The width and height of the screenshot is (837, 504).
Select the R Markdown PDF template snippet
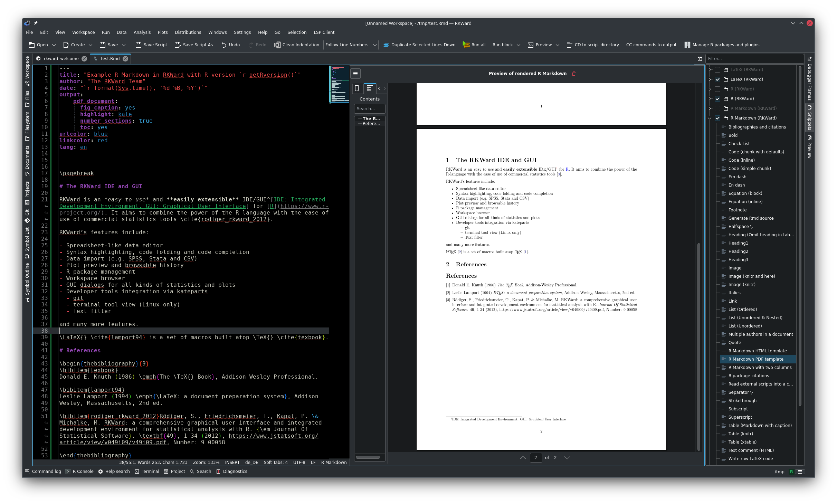758,359
